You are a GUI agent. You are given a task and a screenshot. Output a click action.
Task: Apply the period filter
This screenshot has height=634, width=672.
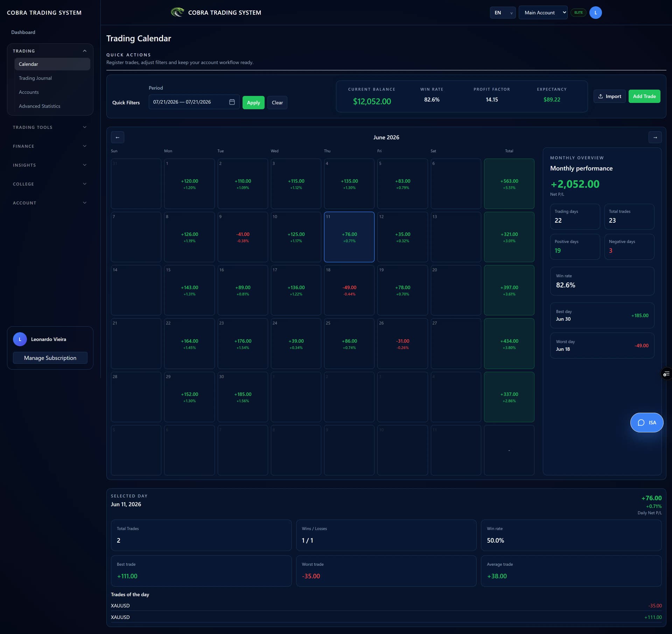coord(253,103)
